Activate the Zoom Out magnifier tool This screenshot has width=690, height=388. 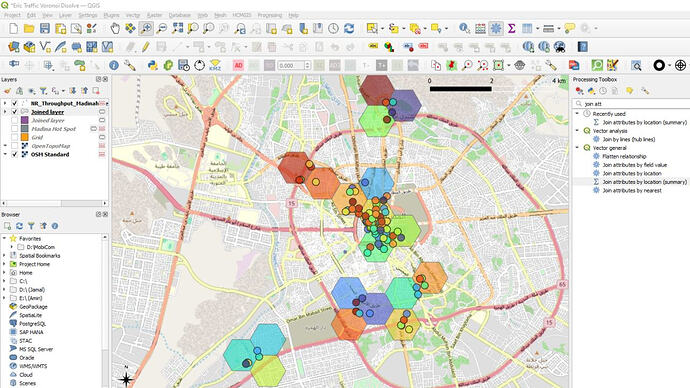[x=162, y=29]
